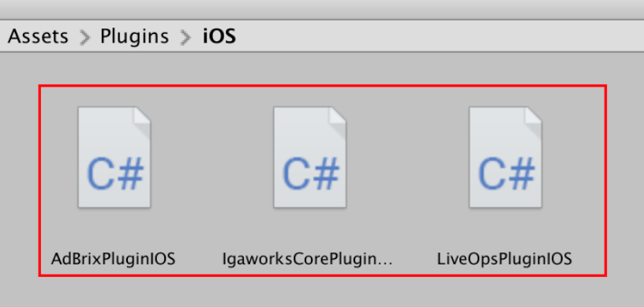Click the truncated IgaworksCorePlugin… file name
The width and height of the screenshot is (644, 307).
tap(307, 259)
